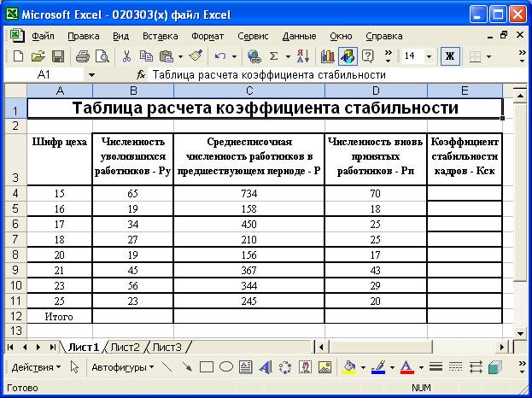Choose the Rectangle shape tool
This screenshot has height=398, width=532.
coord(207,366)
